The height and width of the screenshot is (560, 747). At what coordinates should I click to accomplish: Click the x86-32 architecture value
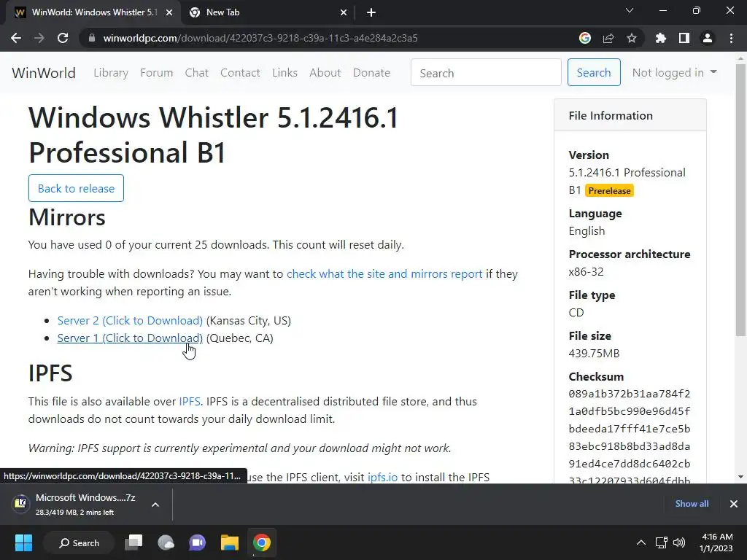point(586,272)
